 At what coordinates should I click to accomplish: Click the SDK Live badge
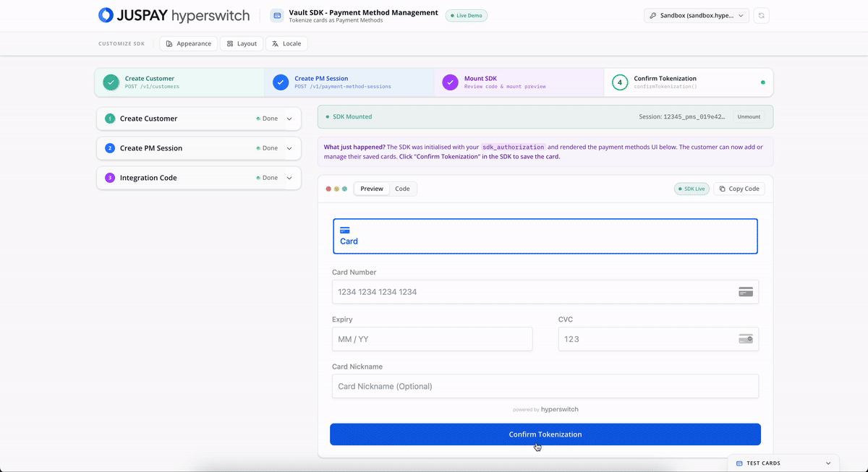point(692,189)
